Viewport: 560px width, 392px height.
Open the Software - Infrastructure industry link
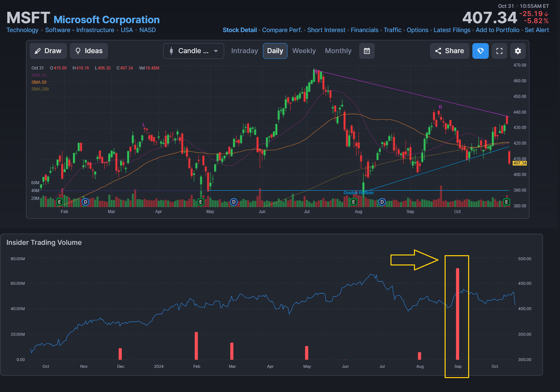(x=79, y=30)
